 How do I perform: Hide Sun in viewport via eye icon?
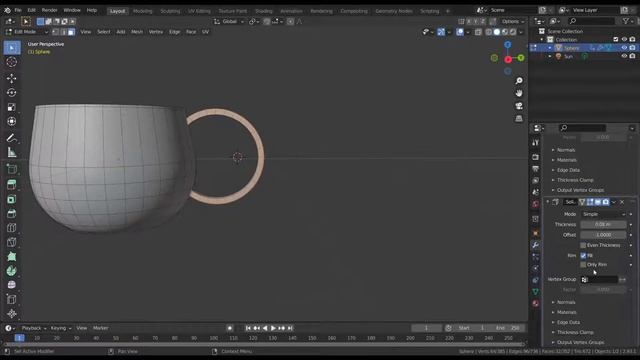pyautogui.click(x=624, y=56)
